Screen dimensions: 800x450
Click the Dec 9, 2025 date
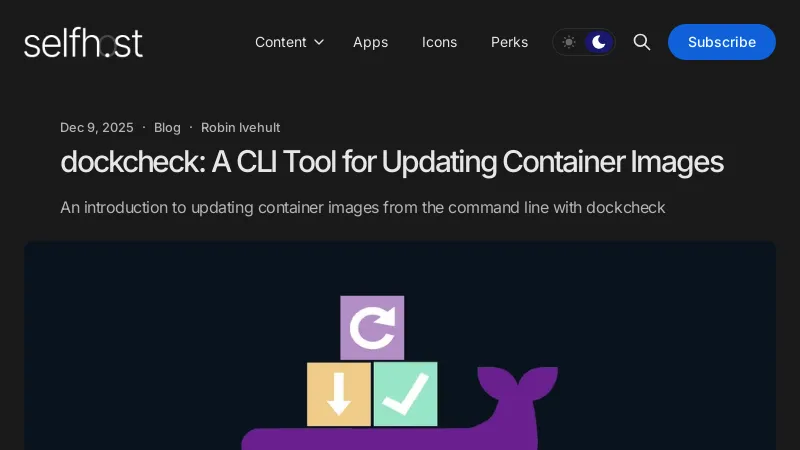point(97,128)
